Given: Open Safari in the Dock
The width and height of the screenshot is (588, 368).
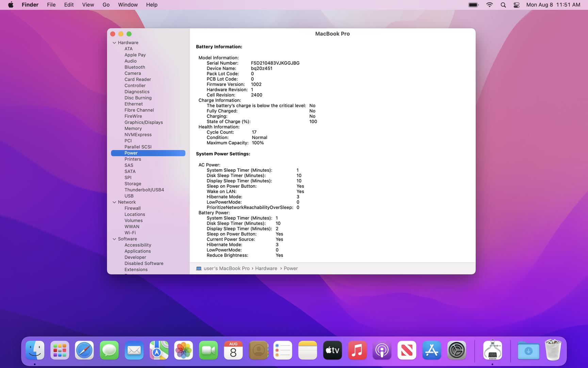Looking at the screenshot, I should tap(84, 350).
